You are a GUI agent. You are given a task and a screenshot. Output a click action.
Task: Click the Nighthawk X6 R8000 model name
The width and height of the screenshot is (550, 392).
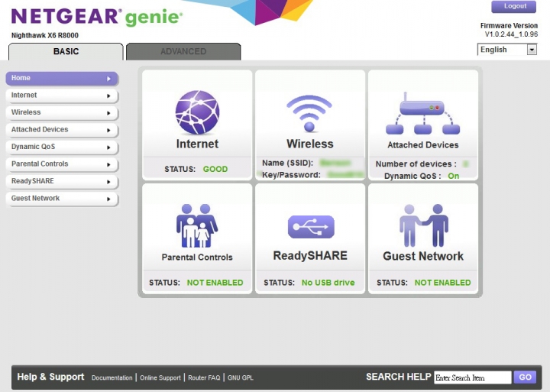click(45, 35)
